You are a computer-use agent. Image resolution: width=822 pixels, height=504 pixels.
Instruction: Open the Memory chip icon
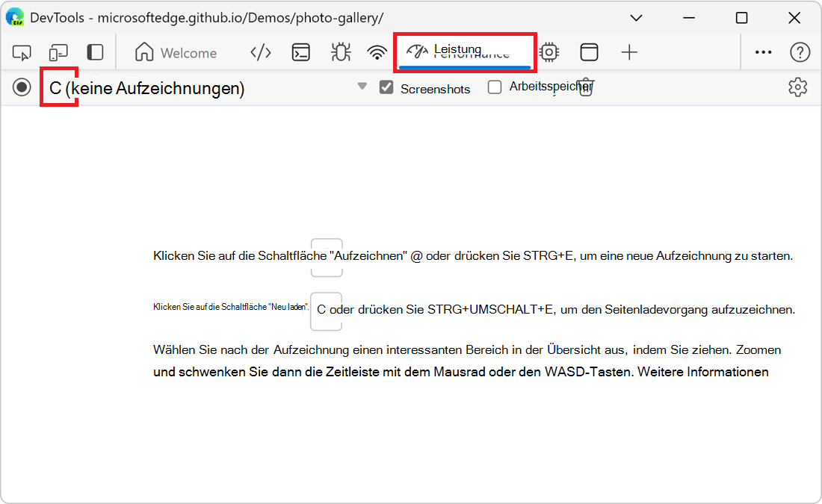(x=549, y=52)
